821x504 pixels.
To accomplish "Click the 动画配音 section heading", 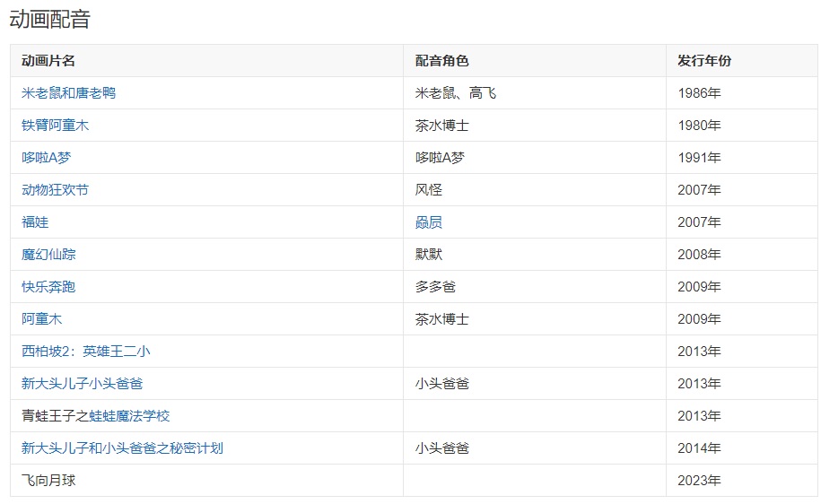I will [x=50, y=19].
